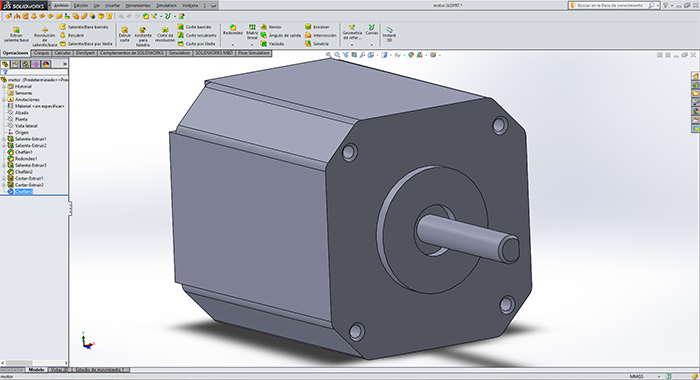Open the Curvas dropdown arrow

point(371,45)
